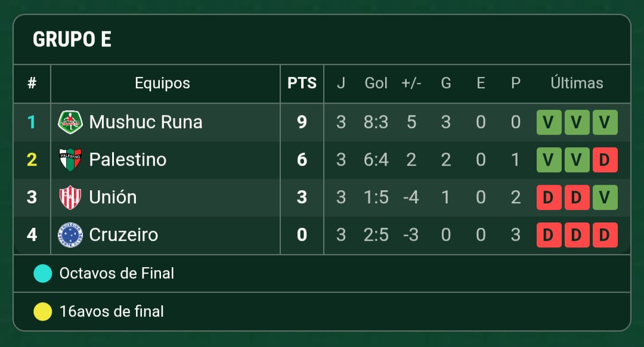Open the Cruzeiro team name
Viewport: 644px width, 347px height.
(x=123, y=235)
